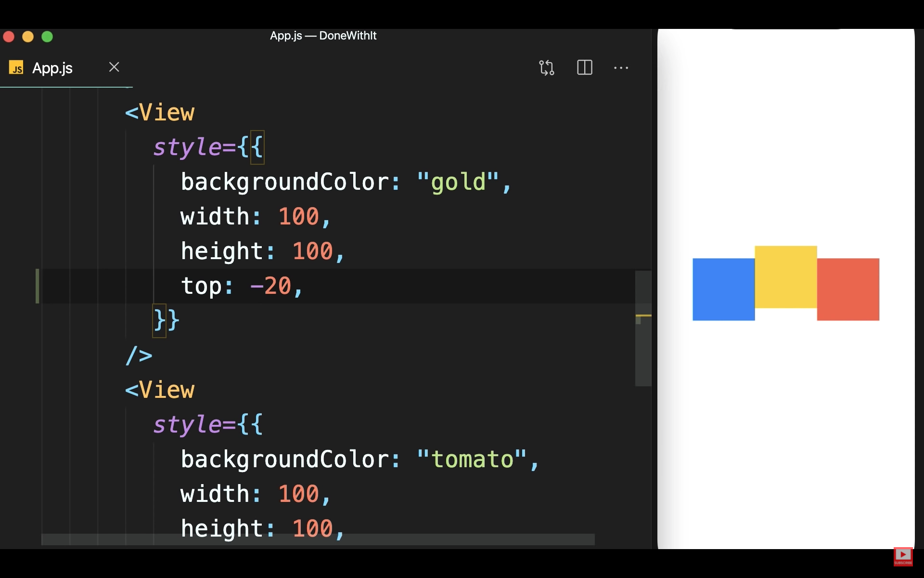Viewport: 924px width, 578px height.
Task: Click the YouTube subscribe icon in the corner
Action: [903, 556]
